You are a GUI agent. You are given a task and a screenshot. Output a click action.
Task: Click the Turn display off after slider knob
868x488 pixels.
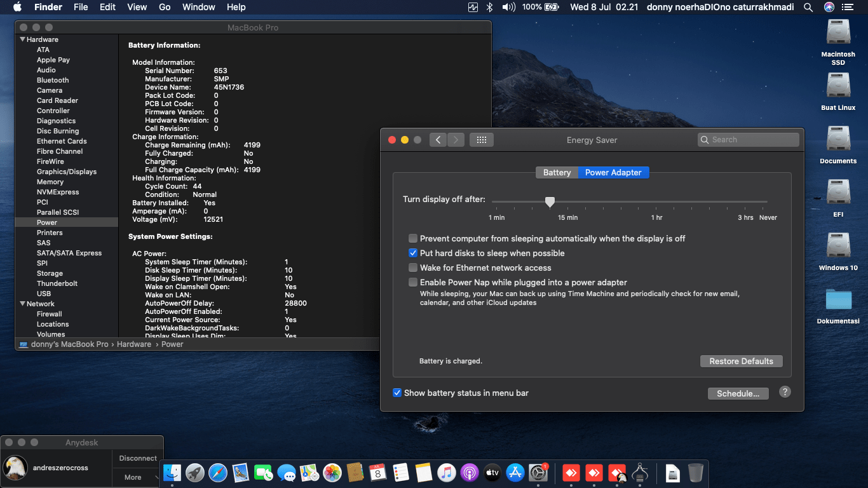[550, 202]
